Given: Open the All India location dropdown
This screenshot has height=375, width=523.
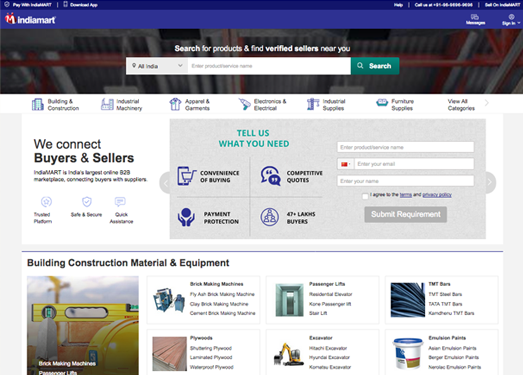Looking at the screenshot, I should click(157, 66).
